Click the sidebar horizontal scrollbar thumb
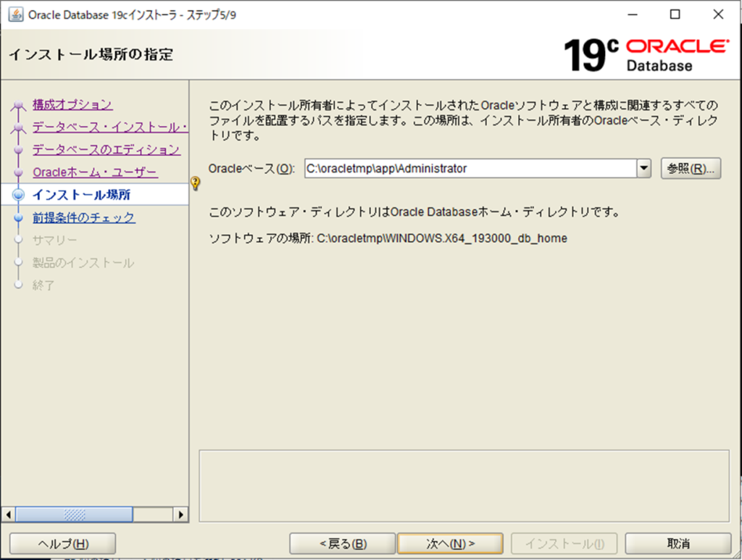 click(x=74, y=514)
